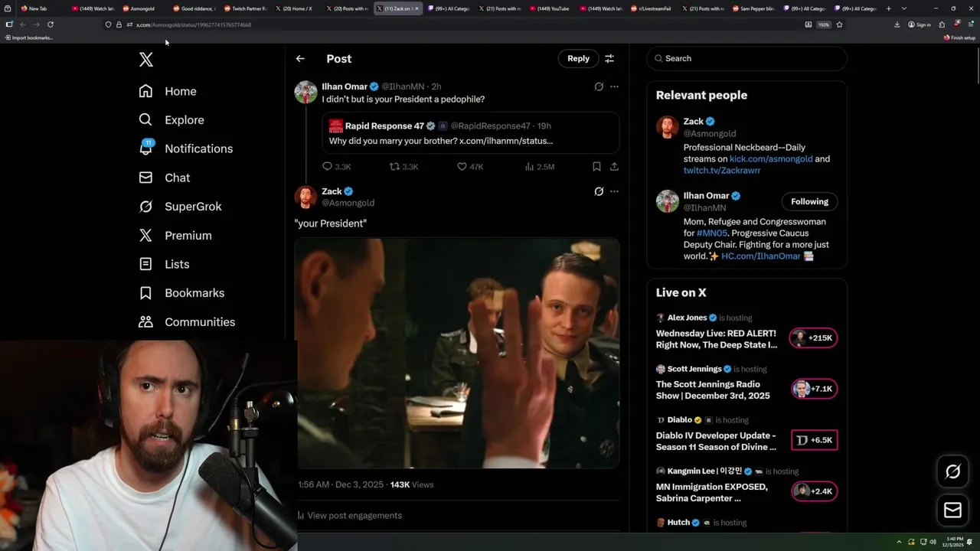Screen dimensions: 980x551
Task: Open SuperGrok in the sidebar
Action: 180,207
